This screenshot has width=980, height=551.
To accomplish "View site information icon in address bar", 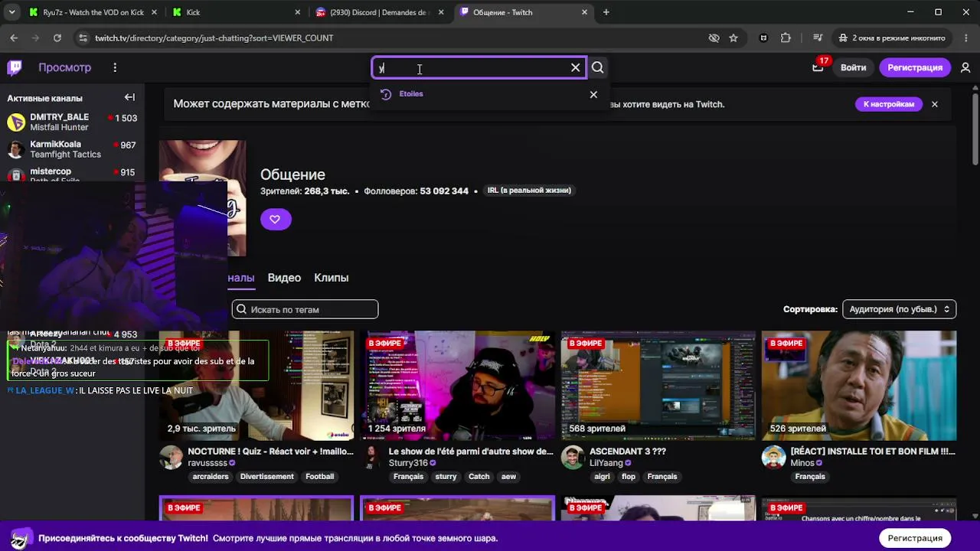I will (82, 37).
